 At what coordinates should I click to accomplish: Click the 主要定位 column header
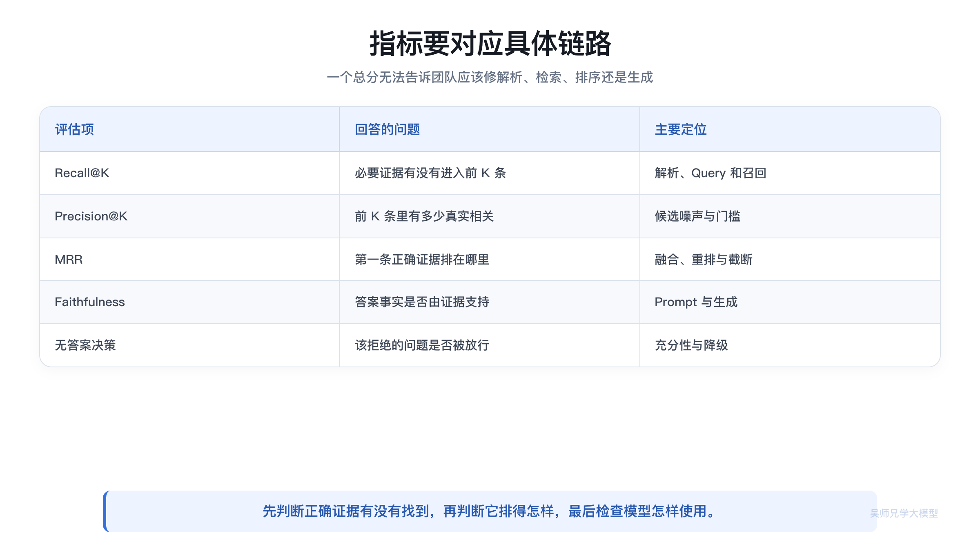790,129
